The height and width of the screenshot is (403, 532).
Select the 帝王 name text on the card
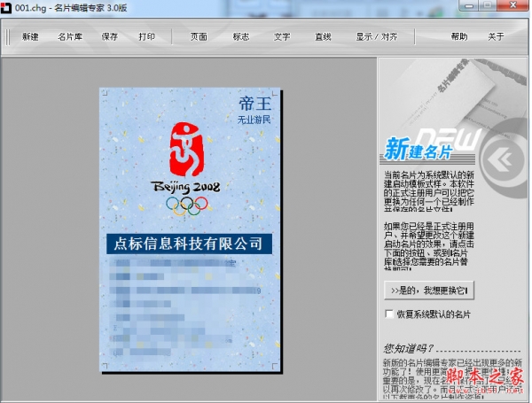(x=254, y=104)
